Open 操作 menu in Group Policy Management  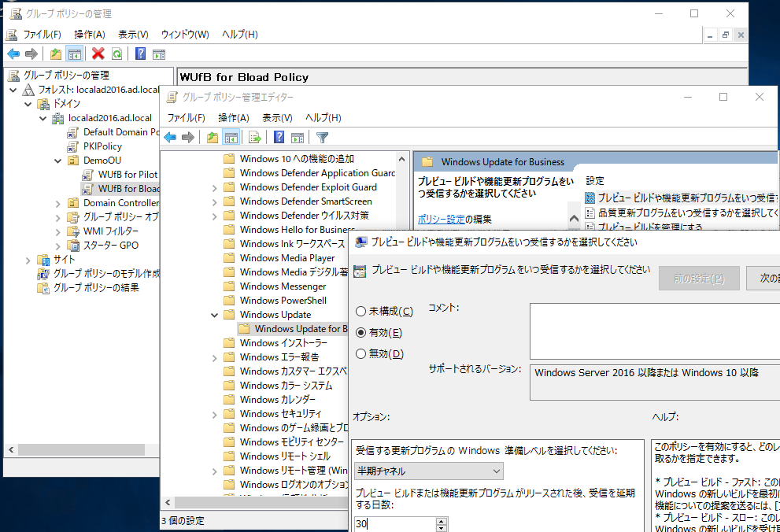90,35
